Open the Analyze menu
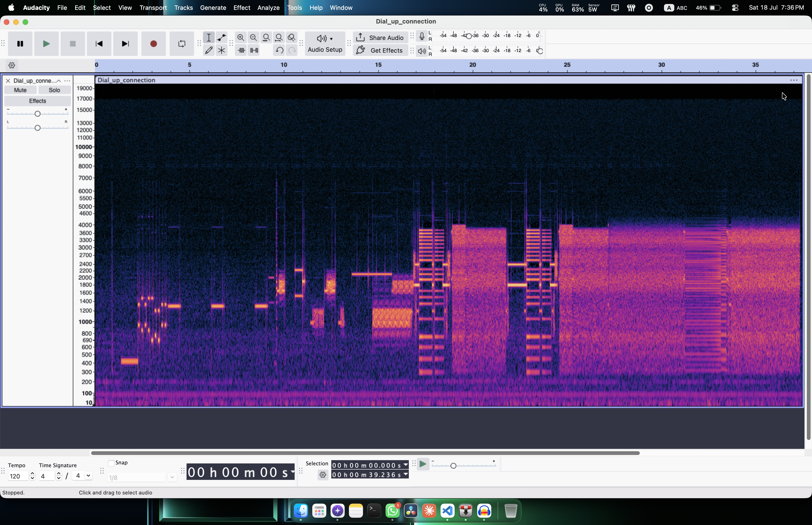812x525 pixels. pyautogui.click(x=269, y=8)
